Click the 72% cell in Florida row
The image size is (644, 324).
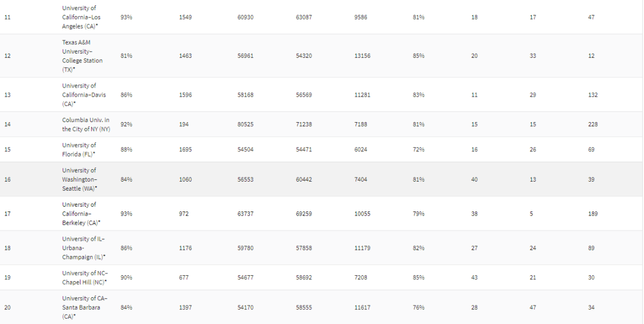click(x=419, y=149)
